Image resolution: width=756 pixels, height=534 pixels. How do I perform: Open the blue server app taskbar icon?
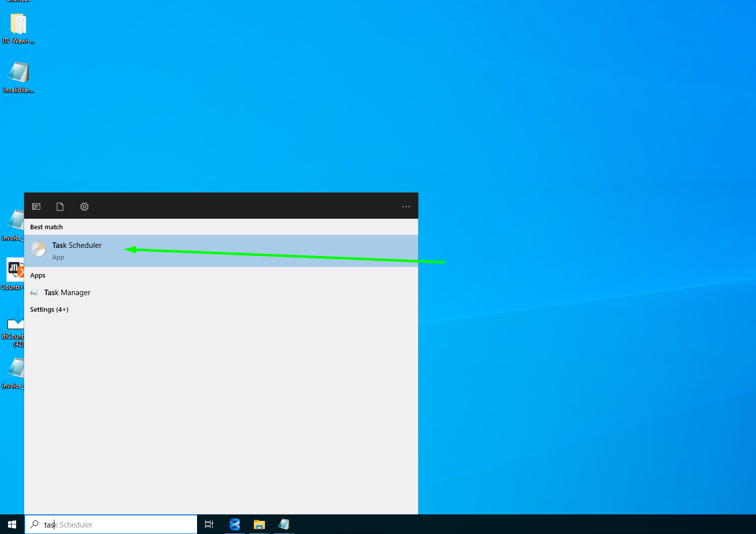[x=235, y=524]
